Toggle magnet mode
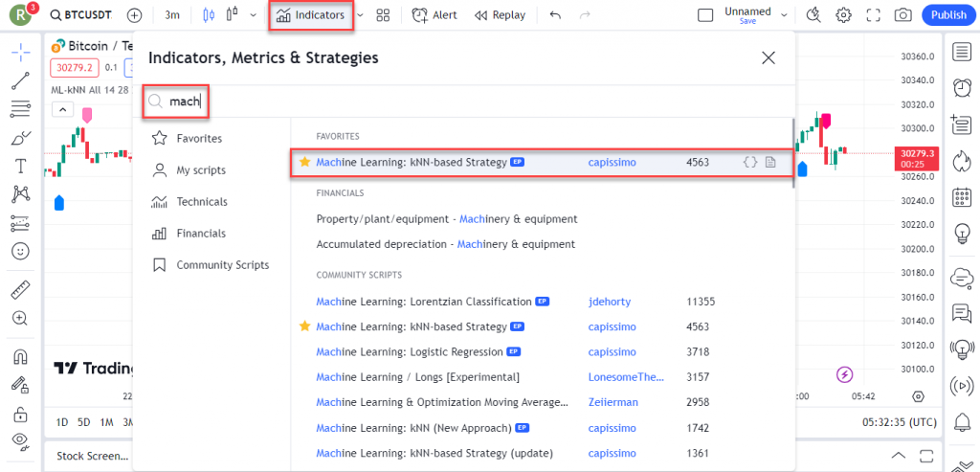980x472 pixels. (x=21, y=356)
